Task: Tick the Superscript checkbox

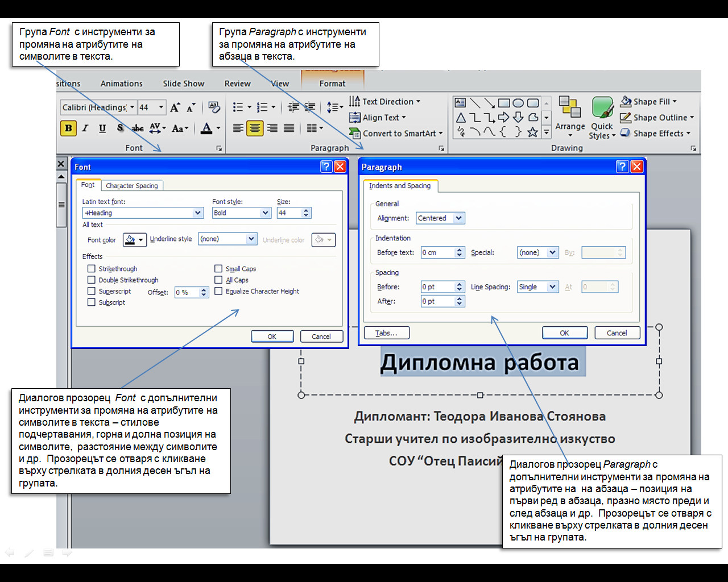Action: click(92, 291)
